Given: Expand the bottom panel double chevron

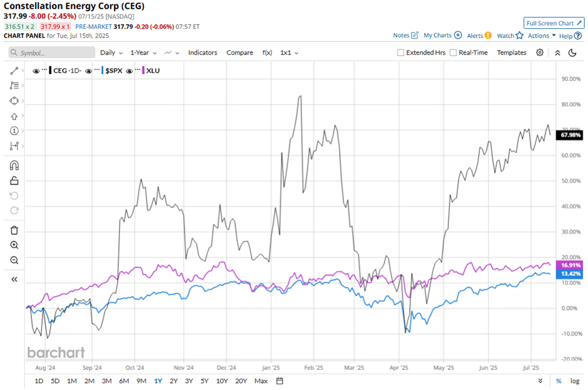Looking at the screenshot, I should 540,381.
